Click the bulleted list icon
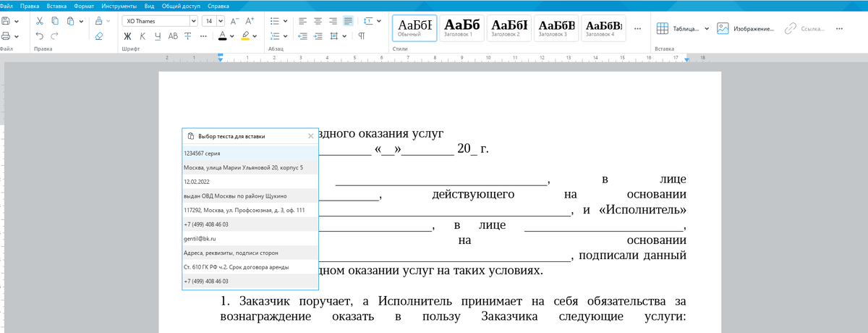 pyautogui.click(x=275, y=21)
